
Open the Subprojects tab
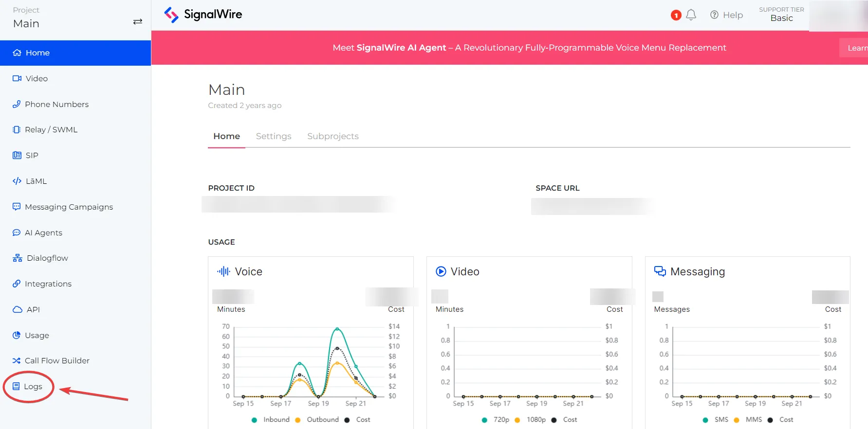[x=333, y=136]
